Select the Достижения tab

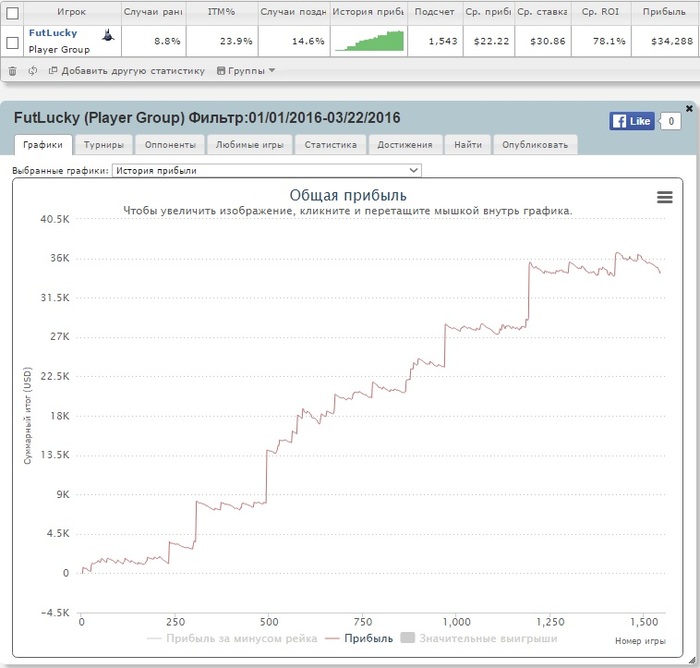tap(405, 145)
